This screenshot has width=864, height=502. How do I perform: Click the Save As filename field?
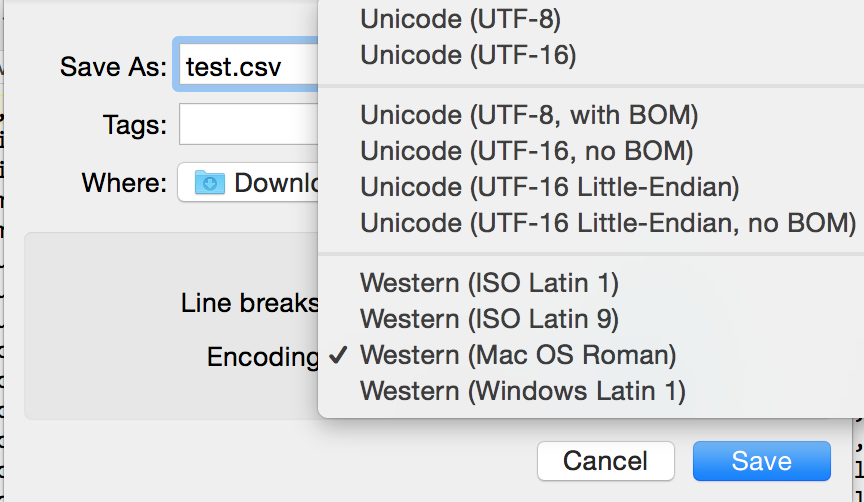coord(249,64)
